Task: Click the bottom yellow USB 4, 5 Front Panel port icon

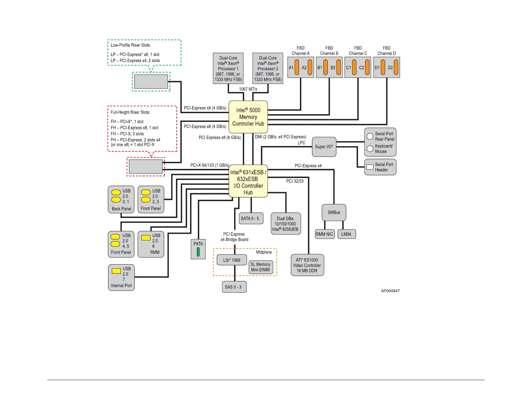Action: [115, 244]
